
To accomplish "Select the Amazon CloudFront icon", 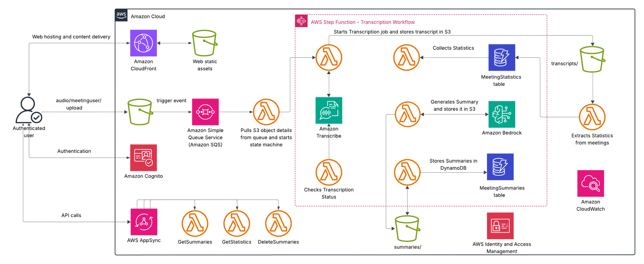I will (143, 43).
